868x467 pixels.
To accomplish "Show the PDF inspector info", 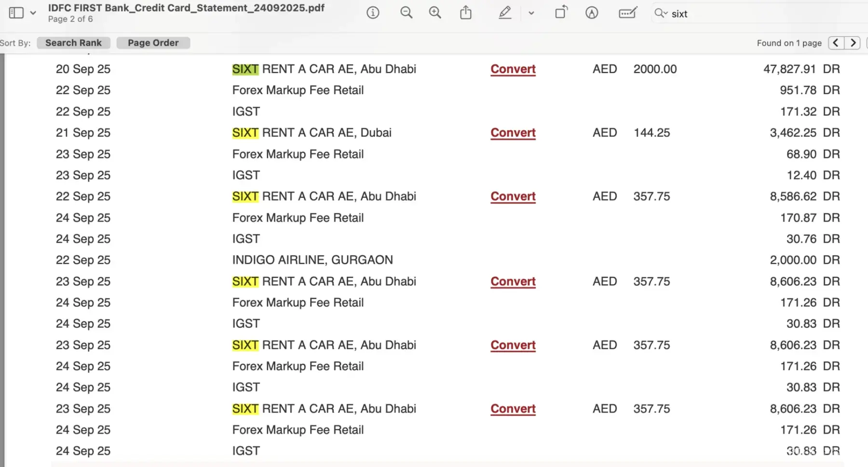I will 373,13.
